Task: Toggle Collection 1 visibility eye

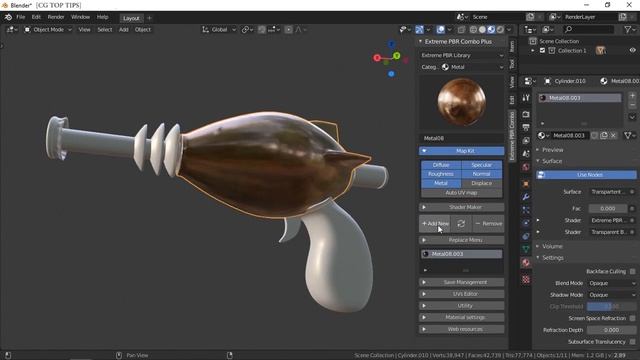Action: click(632, 50)
